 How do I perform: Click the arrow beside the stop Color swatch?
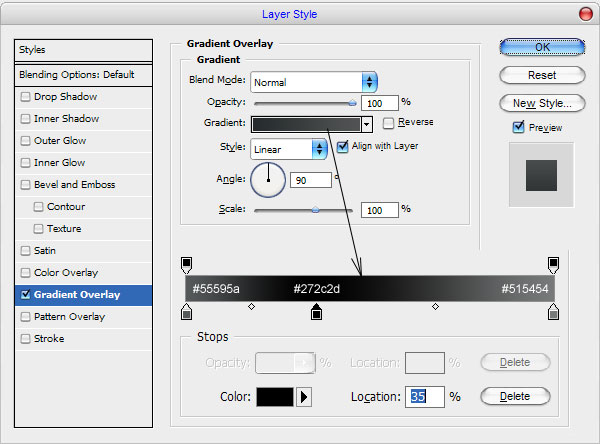click(x=305, y=397)
